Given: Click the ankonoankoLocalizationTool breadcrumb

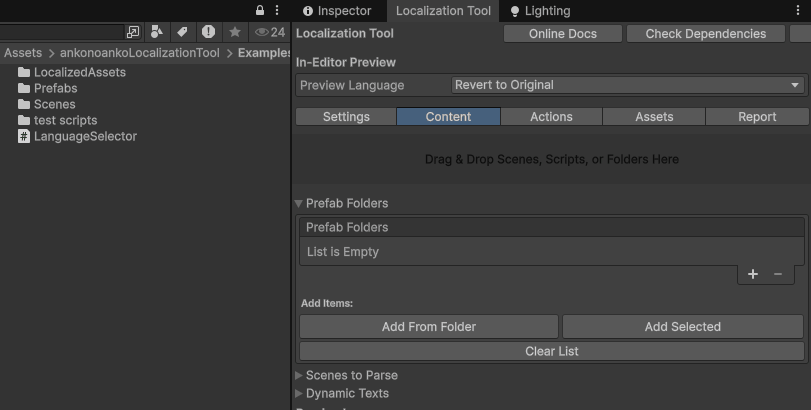Looking at the screenshot, I should click(x=140, y=53).
